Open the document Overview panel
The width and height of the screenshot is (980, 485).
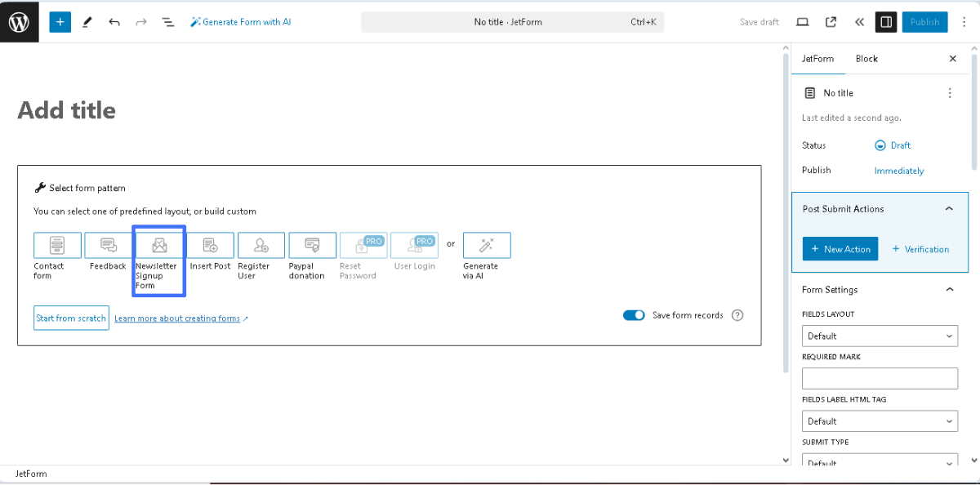(x=167, y=21)
